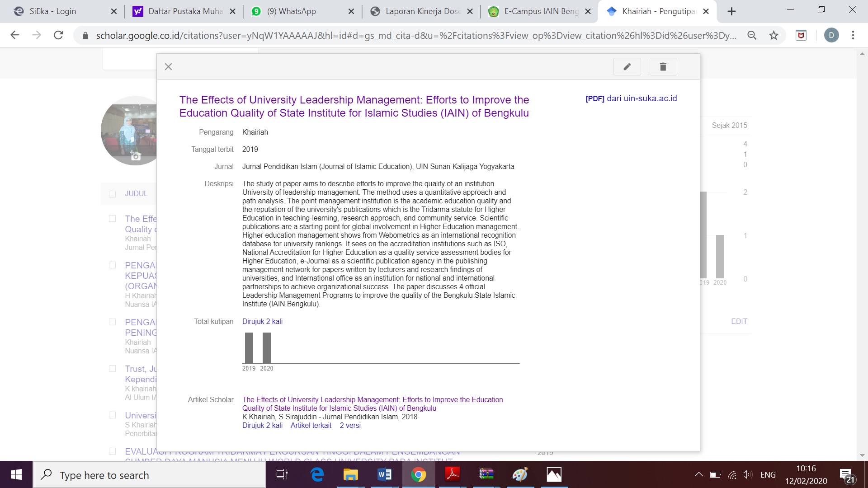The width and height of the screenshot is (868, 488).
Task: Tick the JUDUL select-all checkbox
Action: (113, 194)
